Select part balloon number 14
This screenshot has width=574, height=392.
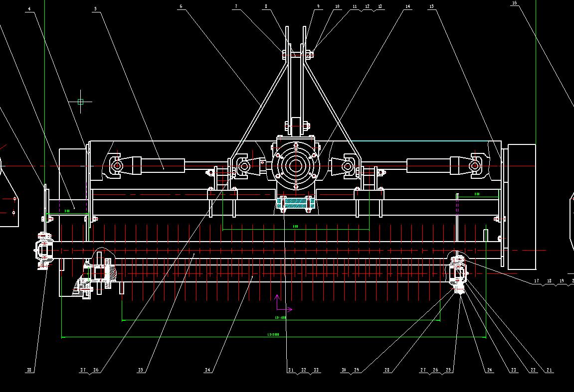pyautogui.click(x=408, y=6)
